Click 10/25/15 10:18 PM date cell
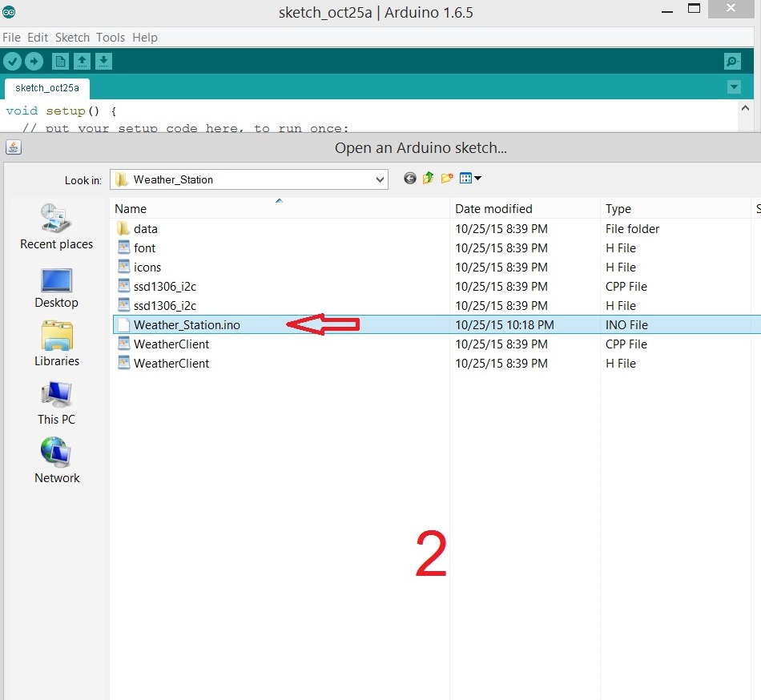This screenshot has height=700, width=761. 504,324
